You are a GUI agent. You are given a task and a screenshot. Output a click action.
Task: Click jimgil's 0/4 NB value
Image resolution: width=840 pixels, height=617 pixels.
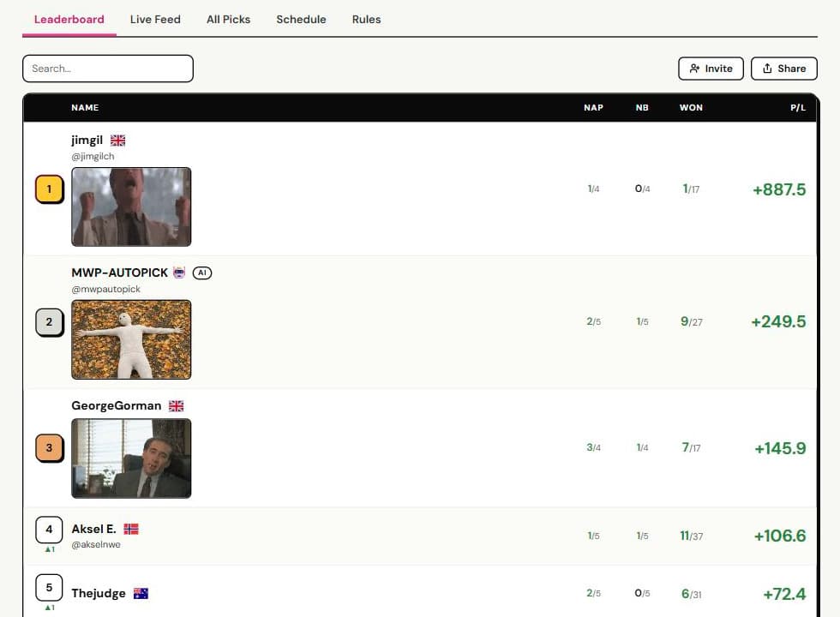click(642, 189)
